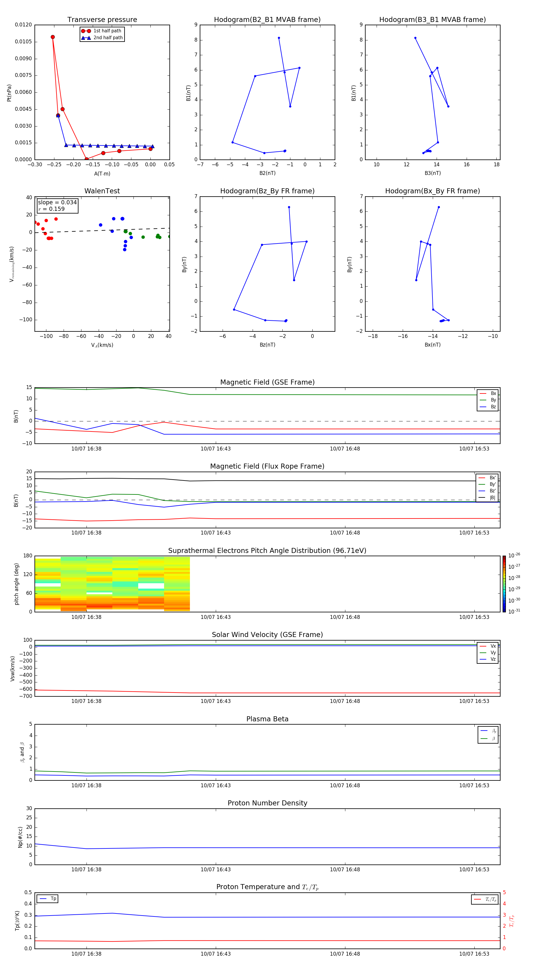Pick the Vy entry in velocity legend

[488, 652]
